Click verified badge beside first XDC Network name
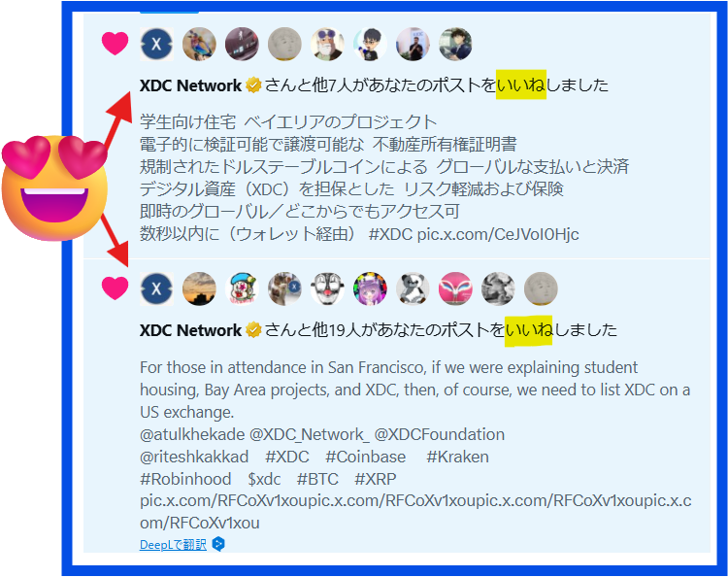 coord(253,85)
